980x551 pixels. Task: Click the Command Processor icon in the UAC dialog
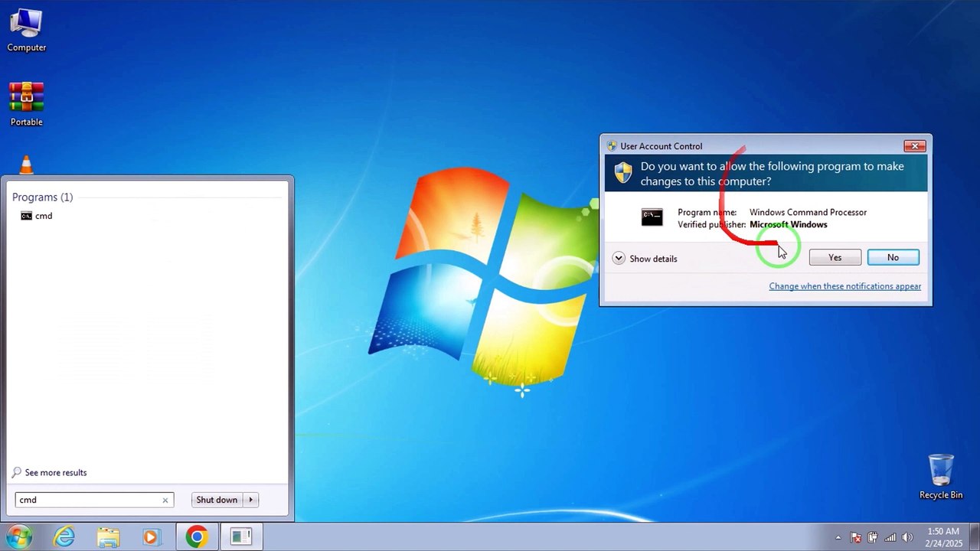coord(652,217)
